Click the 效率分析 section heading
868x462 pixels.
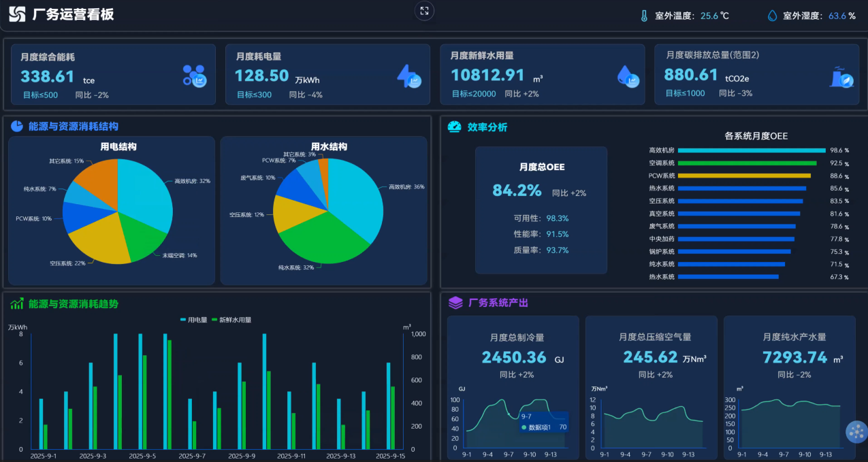487,127
